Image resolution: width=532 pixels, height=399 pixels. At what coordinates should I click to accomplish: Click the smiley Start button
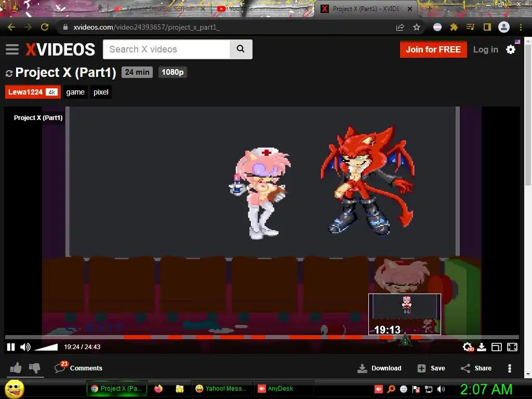[14, 389]
